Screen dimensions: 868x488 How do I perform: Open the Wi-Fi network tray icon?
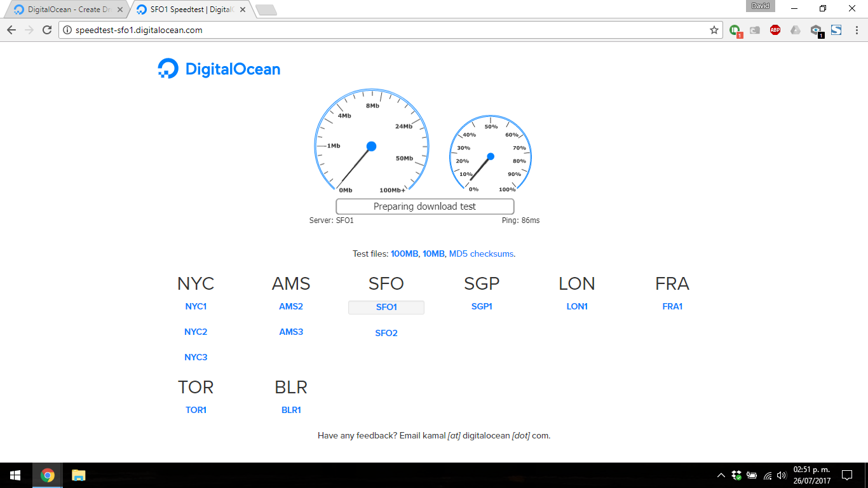click(x=768, y=475)
